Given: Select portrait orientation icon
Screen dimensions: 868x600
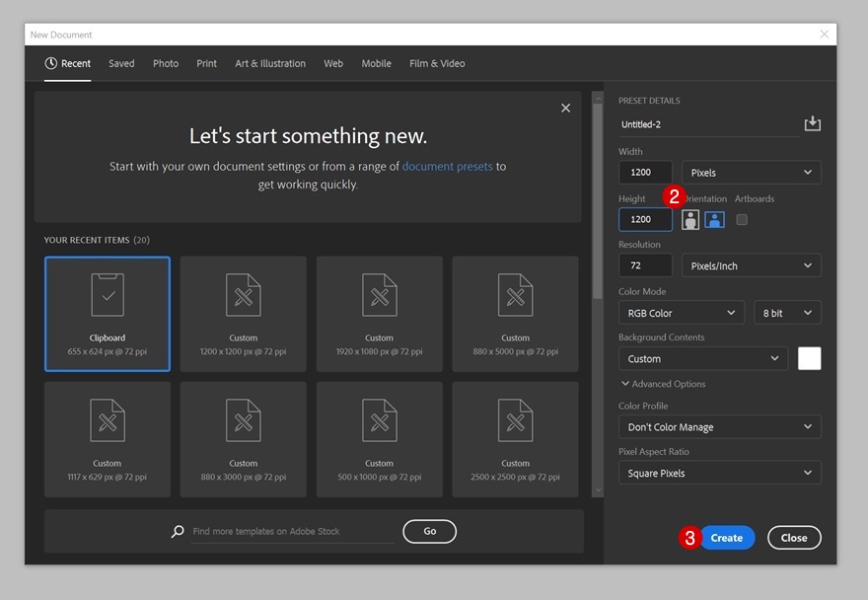Looking at the screenshot, I should pos(690,219).
